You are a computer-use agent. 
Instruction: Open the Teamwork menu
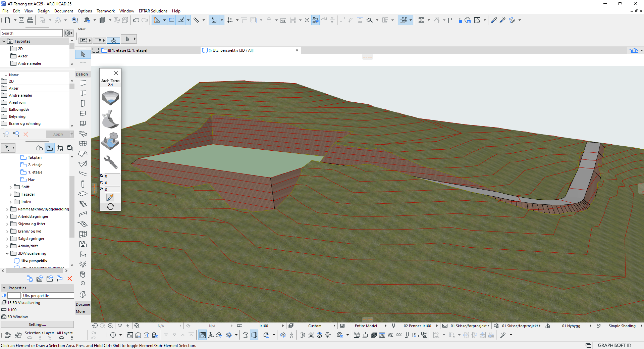pyautogui.click(x=106, y=11)
